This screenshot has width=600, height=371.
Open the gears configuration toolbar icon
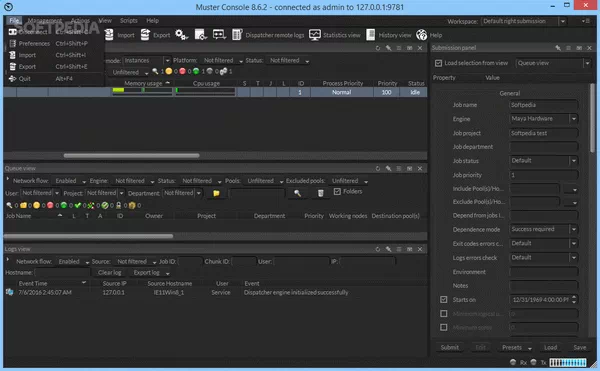tap(181, 35)
